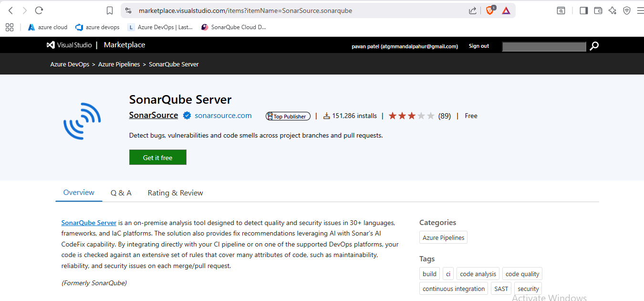644x301 pixels.
Task: Open the Rating & Review tab
Action: (175, 193)
